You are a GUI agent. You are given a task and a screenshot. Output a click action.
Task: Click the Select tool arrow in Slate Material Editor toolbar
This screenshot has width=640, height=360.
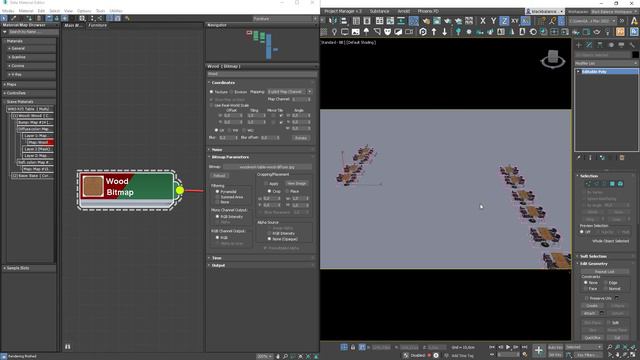4,18
